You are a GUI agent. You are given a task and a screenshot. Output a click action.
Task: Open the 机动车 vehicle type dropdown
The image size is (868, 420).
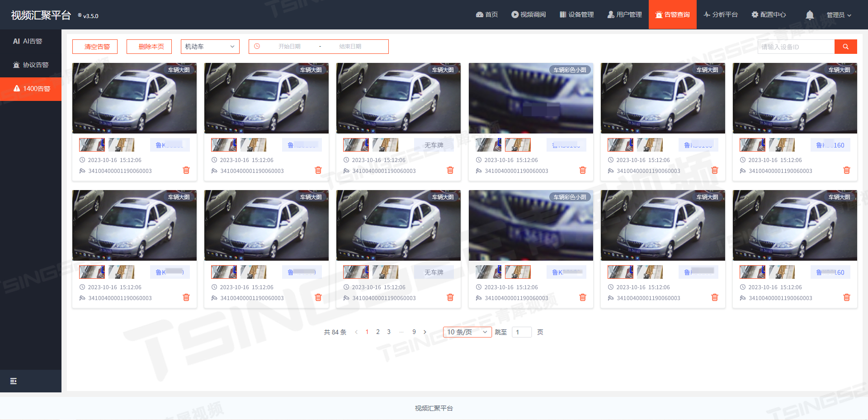[210, 46]
